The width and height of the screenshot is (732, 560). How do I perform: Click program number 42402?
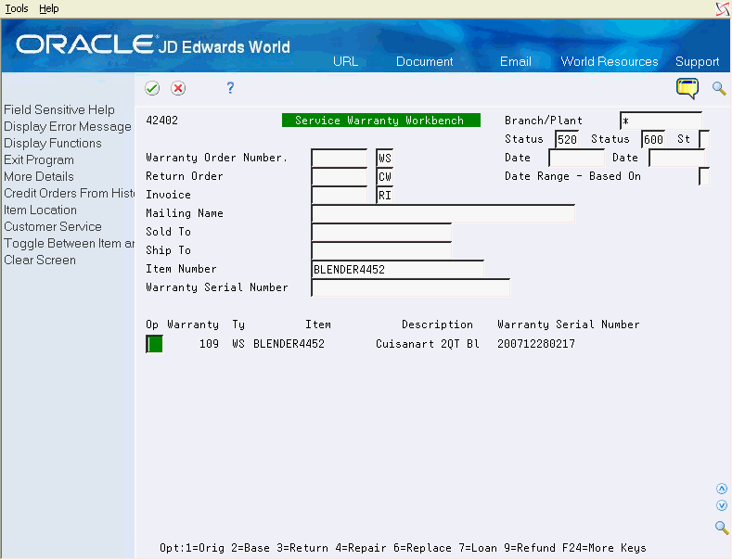(162, 121)
